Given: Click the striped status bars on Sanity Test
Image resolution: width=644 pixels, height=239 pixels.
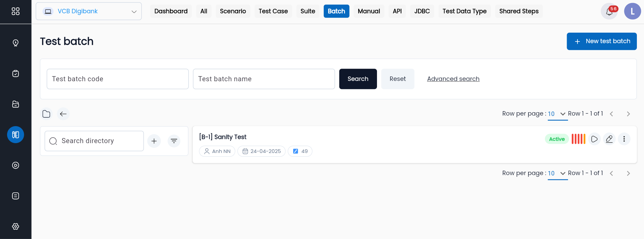Looking at the screenshot, I should (579, 139).
